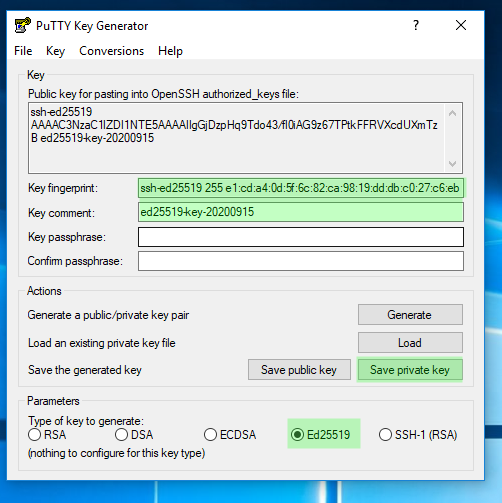Click 'Type of key to generate:' label
This screenshot has height=503, width=502.
pos(86,421)
